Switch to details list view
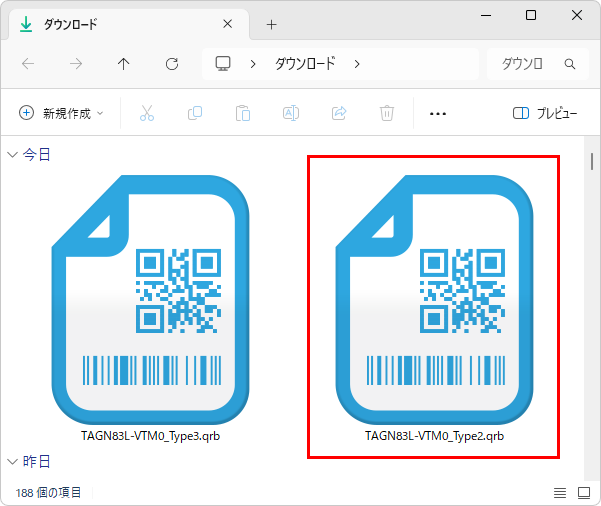This screenshot has width=601, height=506. tap(560, 493)
